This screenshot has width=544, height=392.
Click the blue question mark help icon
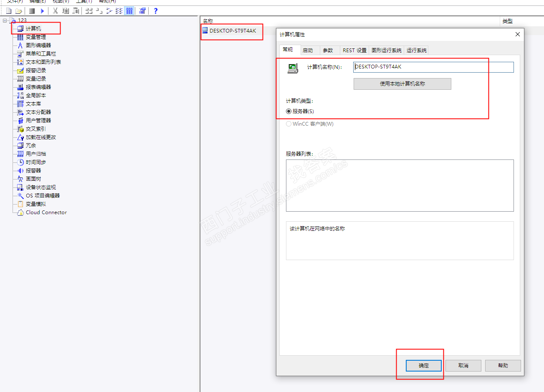pos(156,11)
